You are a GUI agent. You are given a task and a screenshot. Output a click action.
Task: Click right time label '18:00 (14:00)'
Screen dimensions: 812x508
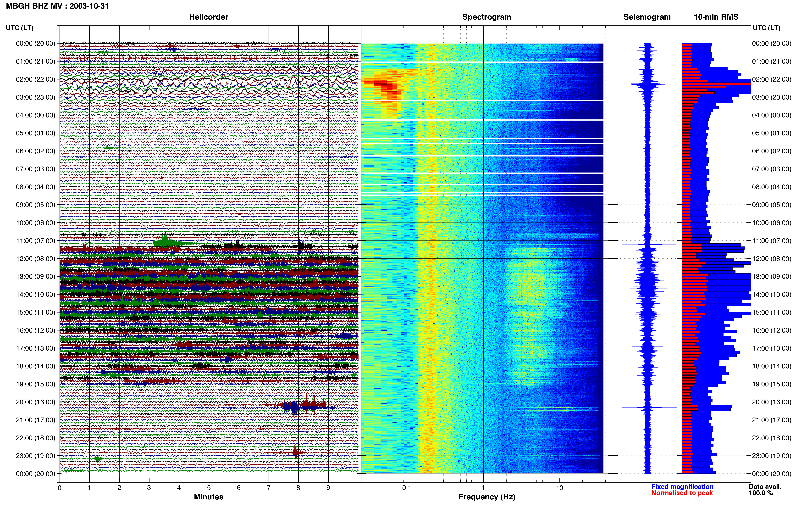772,366
